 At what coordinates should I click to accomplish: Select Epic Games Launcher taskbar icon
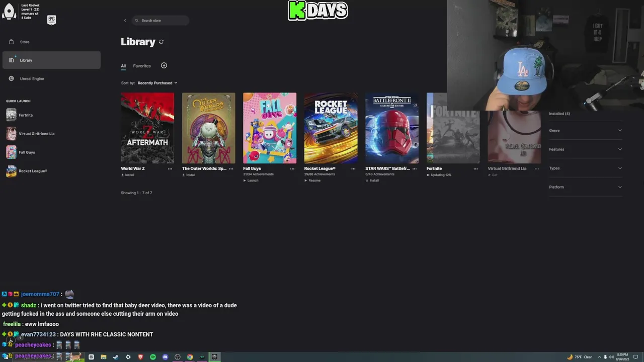214,357
